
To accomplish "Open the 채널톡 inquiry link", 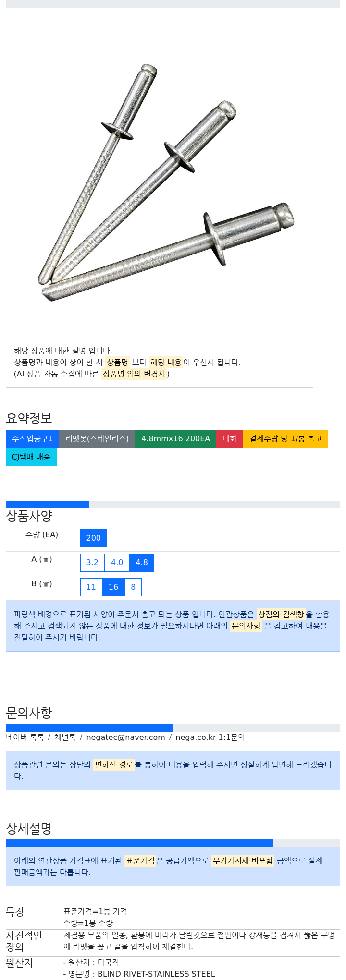I will coord(65,738).
